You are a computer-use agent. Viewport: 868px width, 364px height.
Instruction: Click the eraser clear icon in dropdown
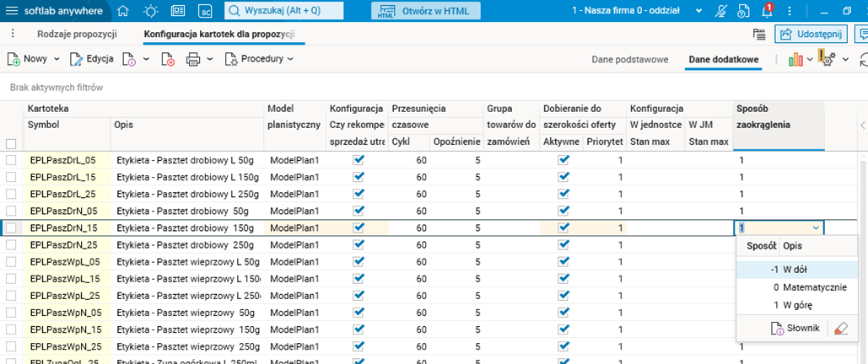[x=840, y=329]
